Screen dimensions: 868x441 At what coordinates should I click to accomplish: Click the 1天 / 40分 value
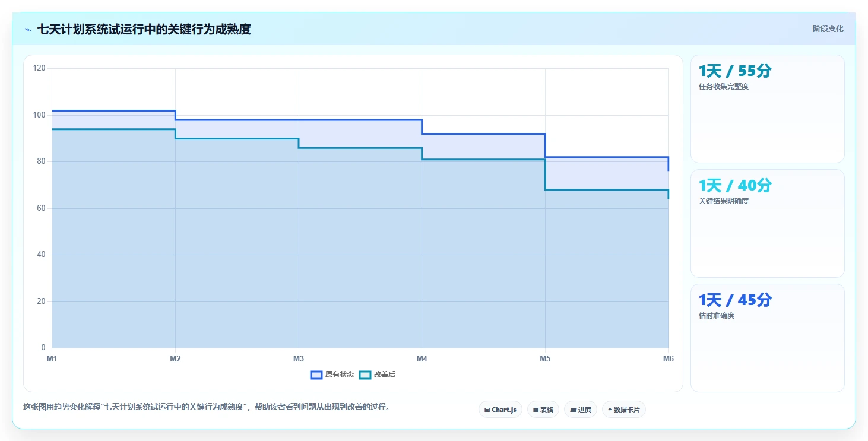[735, 186]
